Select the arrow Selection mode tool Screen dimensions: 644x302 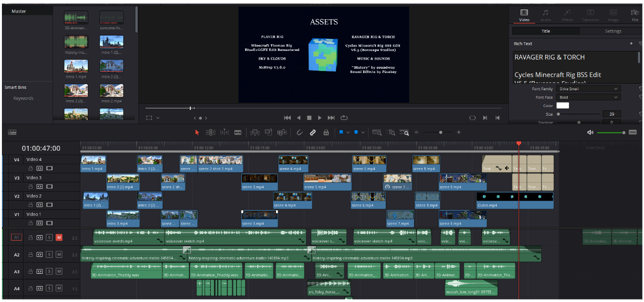(197, 133)
